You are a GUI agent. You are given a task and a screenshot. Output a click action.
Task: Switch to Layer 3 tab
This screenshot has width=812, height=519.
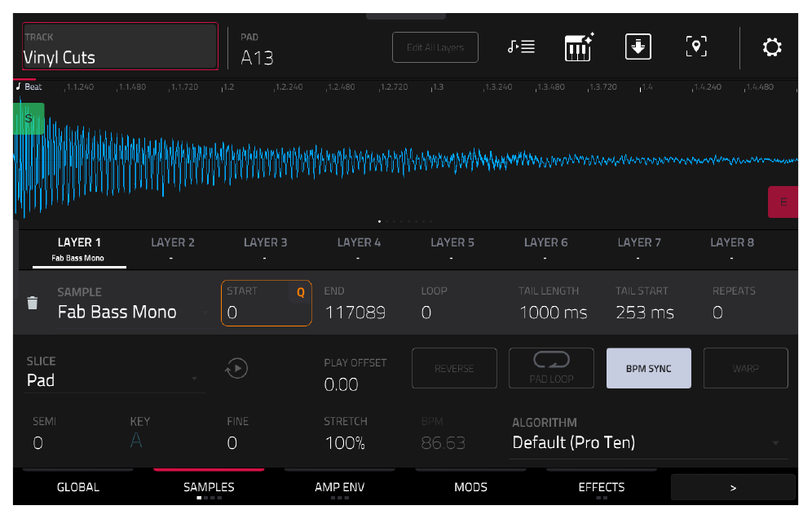(265, 250)
